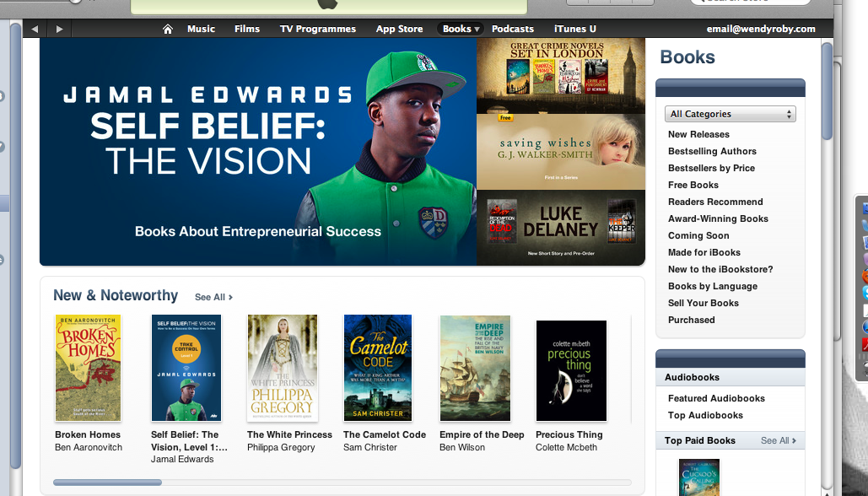868x496 pixels.
Task: Open the Music store tab
Action: 201,29
